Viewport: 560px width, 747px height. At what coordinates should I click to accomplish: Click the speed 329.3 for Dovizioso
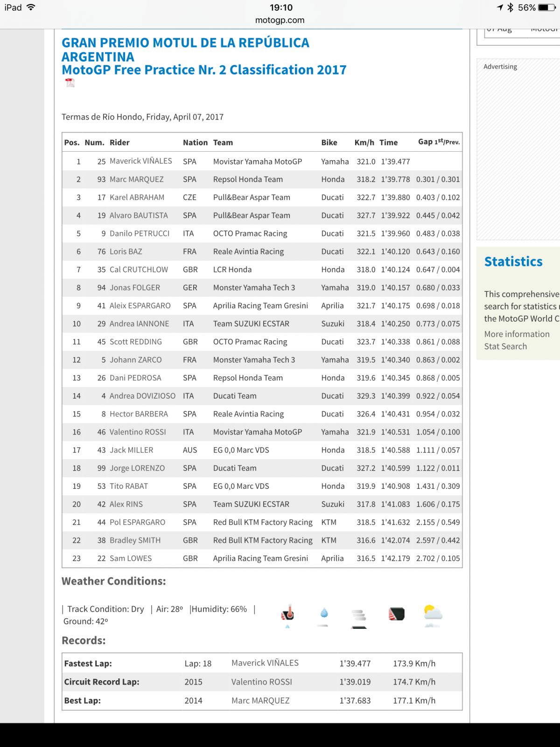366,396
